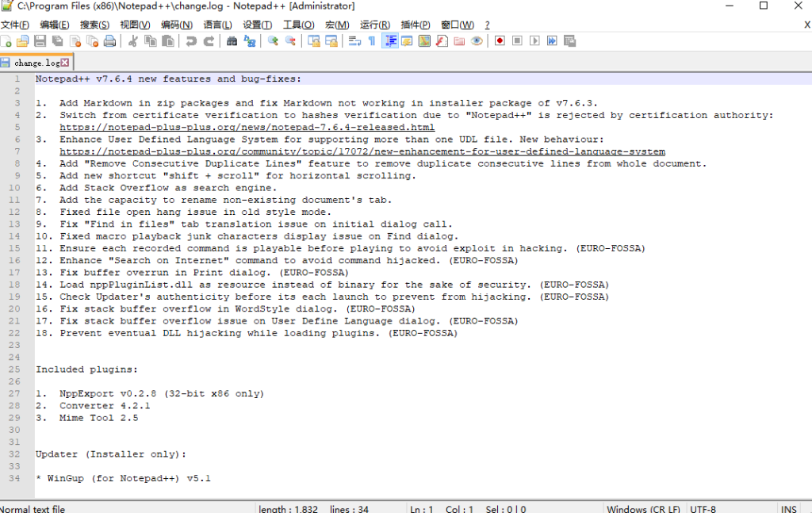Open a file using the Open toolbar icon
The width and height of the screenshot is (812, 513).
coord(22,40)
